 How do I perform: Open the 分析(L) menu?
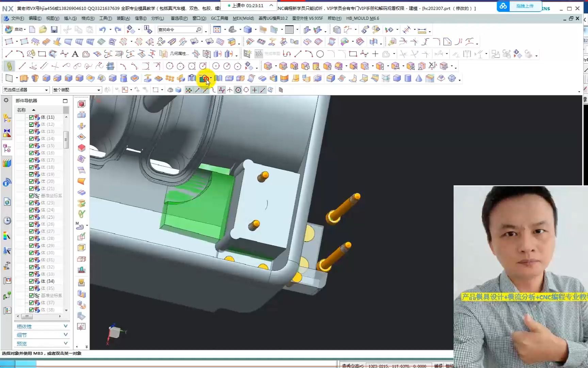158,18
